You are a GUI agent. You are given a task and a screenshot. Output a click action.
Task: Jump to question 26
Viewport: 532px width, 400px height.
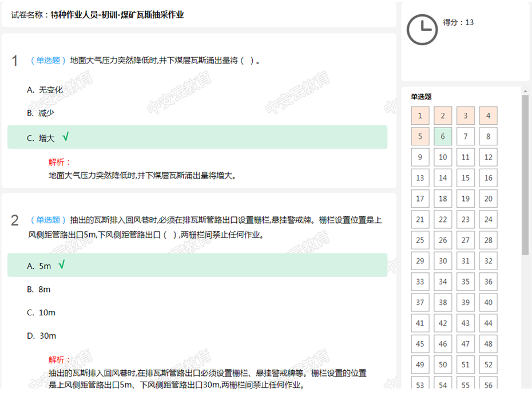(x=443, y=240)
